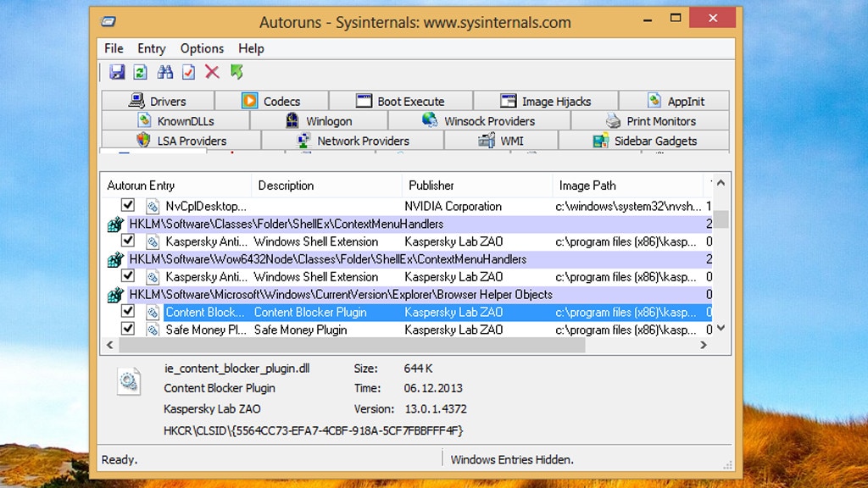Click the DLL file icon in details pane
The width and height of the screenshot is (868, 488).
click(x=130, y=381)
